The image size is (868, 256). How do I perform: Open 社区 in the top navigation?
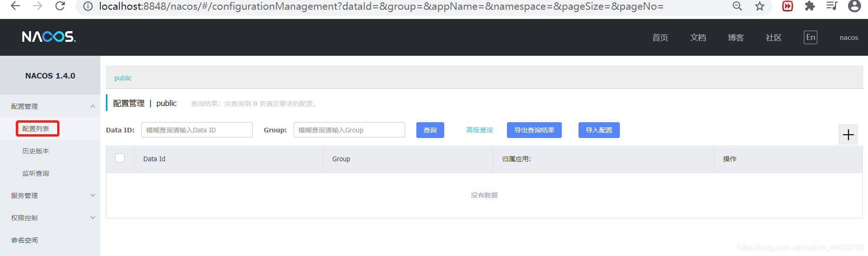click(x=774, y=38)
